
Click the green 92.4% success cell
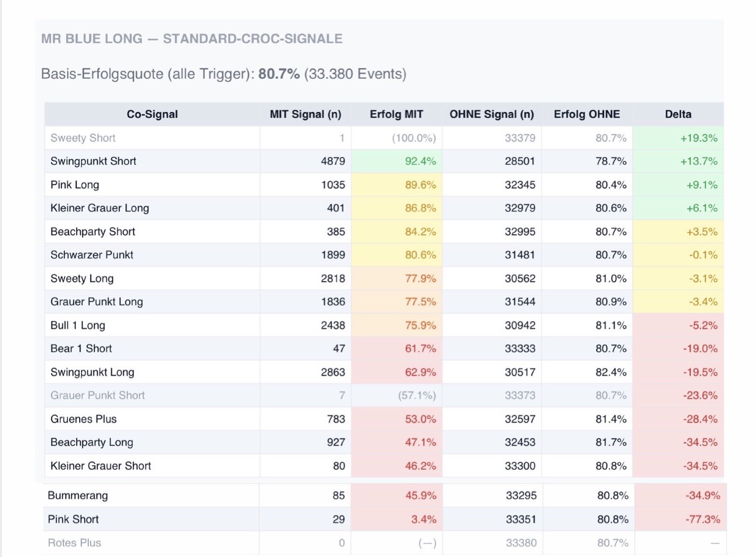coord(420,161)
